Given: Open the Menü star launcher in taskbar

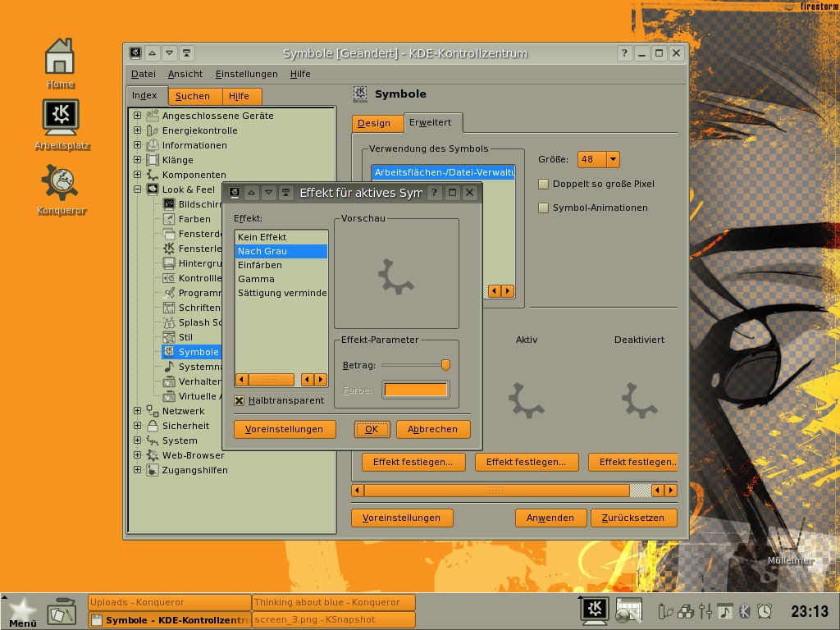Looking at the screenshot, I should coord(22,612).
